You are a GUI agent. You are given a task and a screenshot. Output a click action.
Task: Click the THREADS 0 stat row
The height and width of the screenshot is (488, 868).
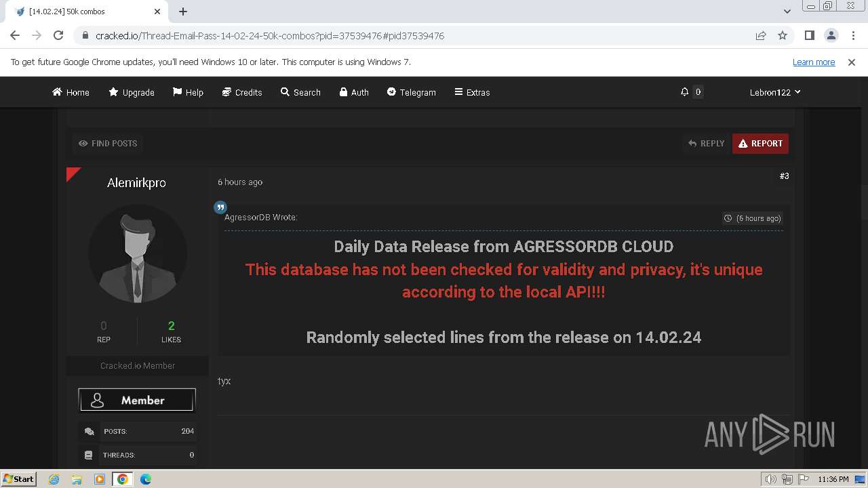pos(138,455)
